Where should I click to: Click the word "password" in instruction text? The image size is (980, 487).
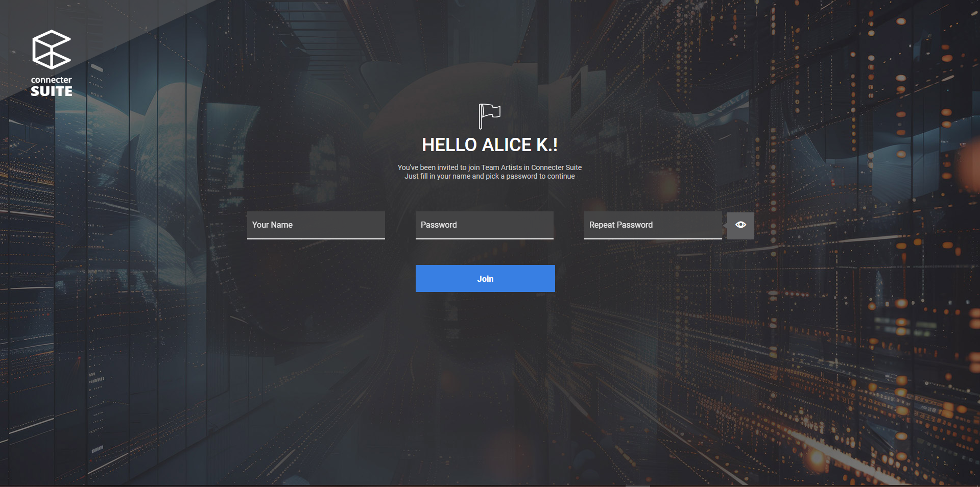coord(521,176)
